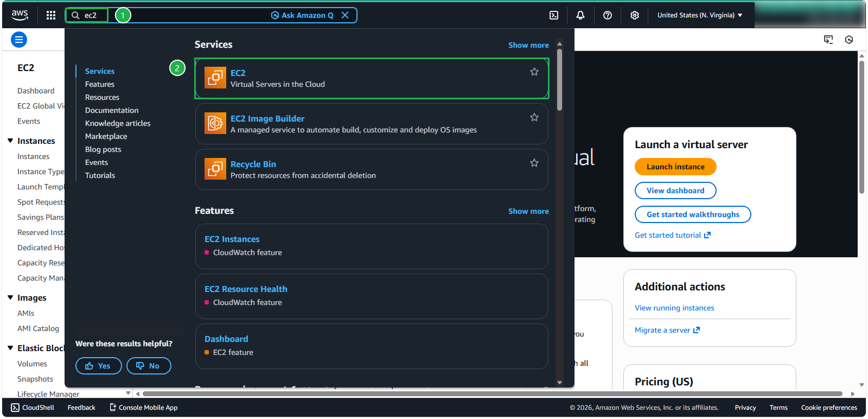
Task: Click Privacy link in footer
Action: pyautogui.click(x=745, y=408)
